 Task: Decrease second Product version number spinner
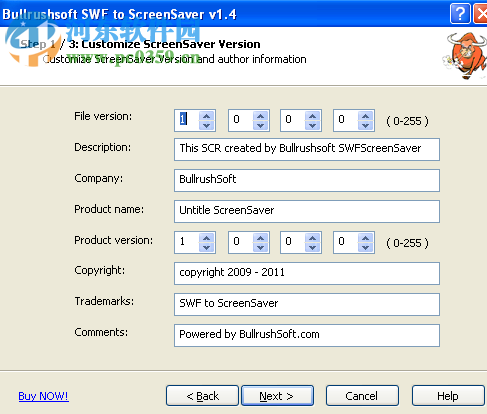(x=260, y=247)
